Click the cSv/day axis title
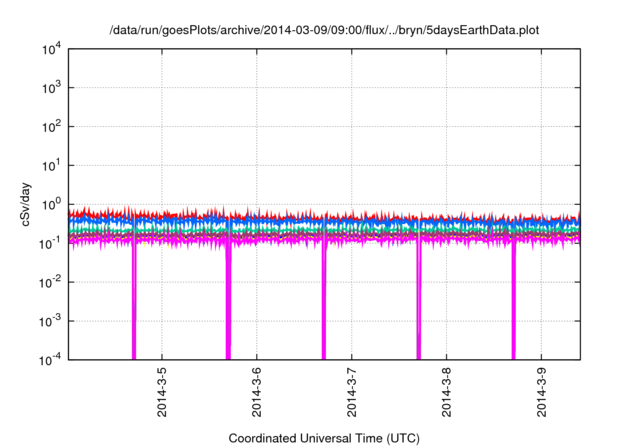Viewport: 640px width, 448px height. (25, 204)
